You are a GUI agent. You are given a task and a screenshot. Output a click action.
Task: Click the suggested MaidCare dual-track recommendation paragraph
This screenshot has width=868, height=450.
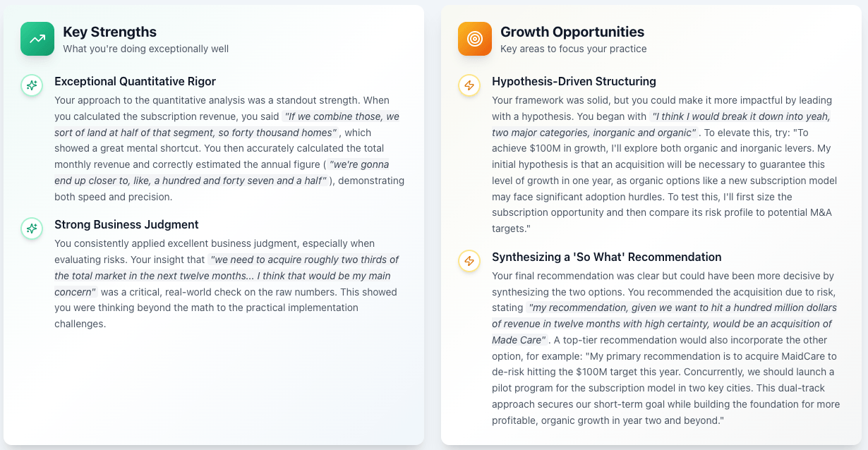663,388
